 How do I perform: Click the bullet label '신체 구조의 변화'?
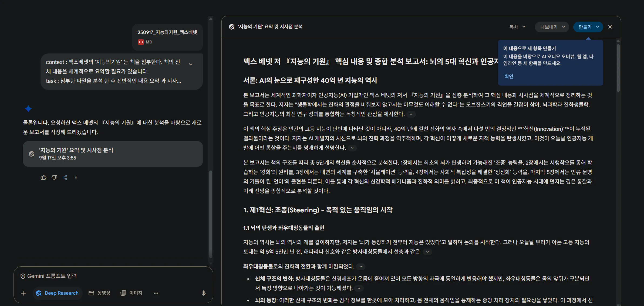coord(274,279)
